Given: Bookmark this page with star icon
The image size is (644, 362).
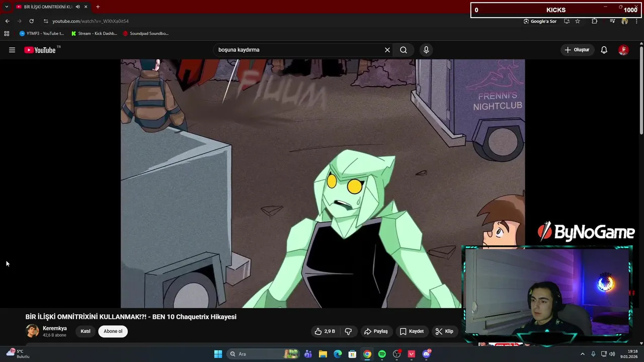Looking at the screenshot, I should click(x=578, y=21).
